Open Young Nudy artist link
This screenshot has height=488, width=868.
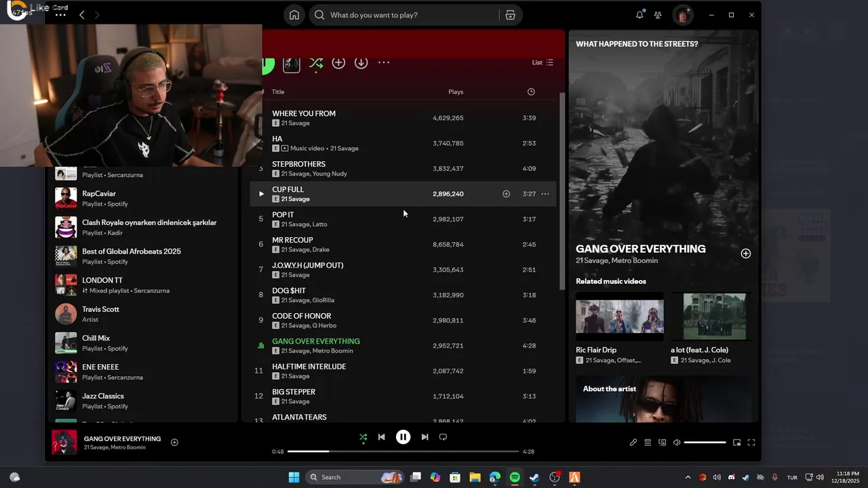pos(330,174)
